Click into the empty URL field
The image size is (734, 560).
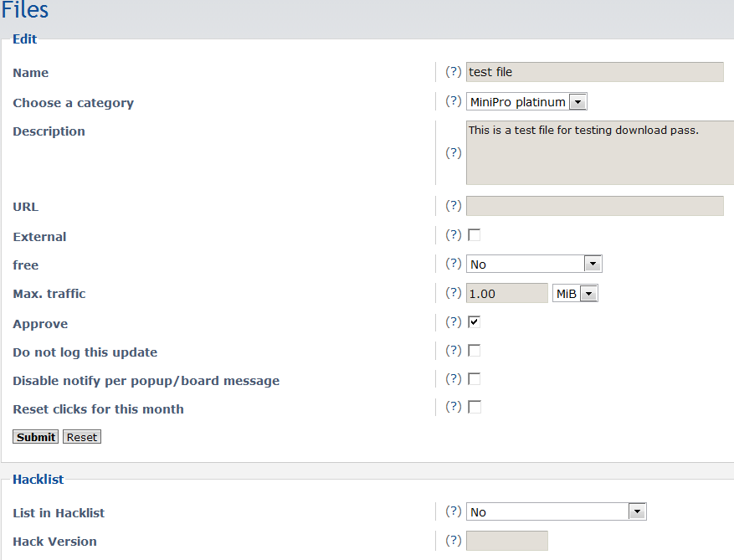[594, 206]
